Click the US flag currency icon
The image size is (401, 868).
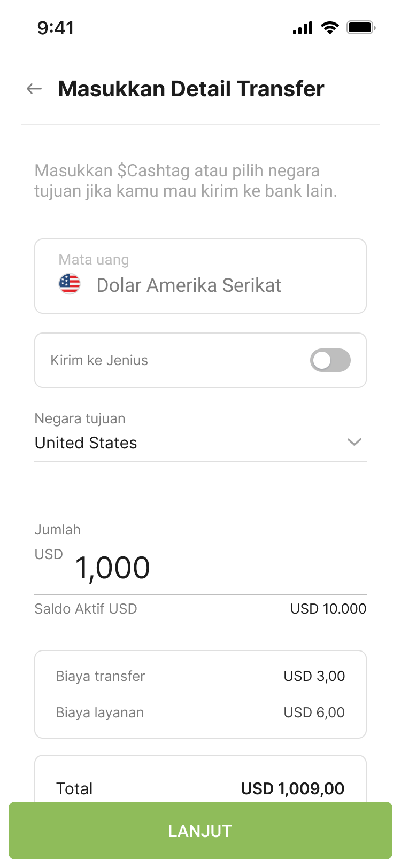(x=70, y=284)
